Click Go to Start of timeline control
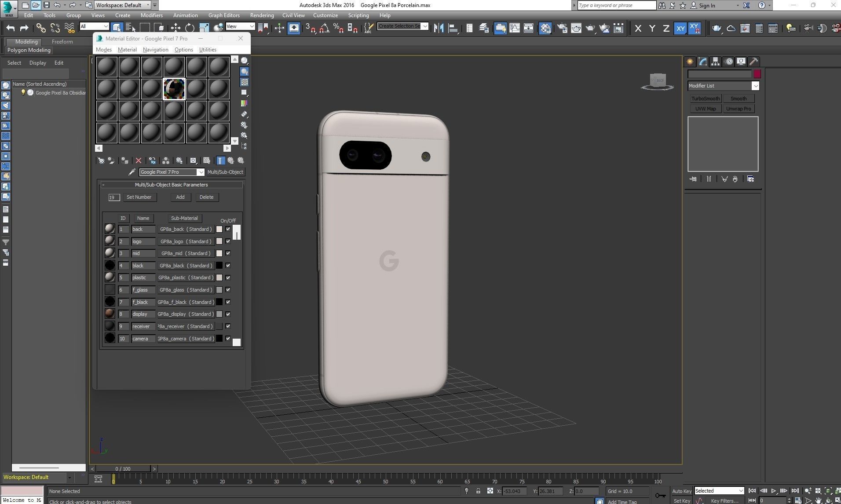Screen dimensions: 841x504 click(752, 491)
